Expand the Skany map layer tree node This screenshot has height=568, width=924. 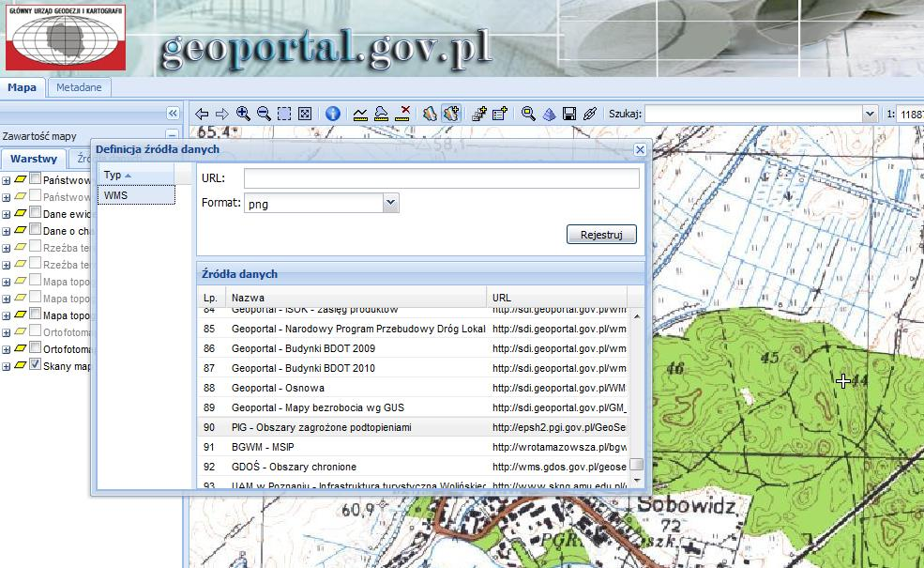6,366
